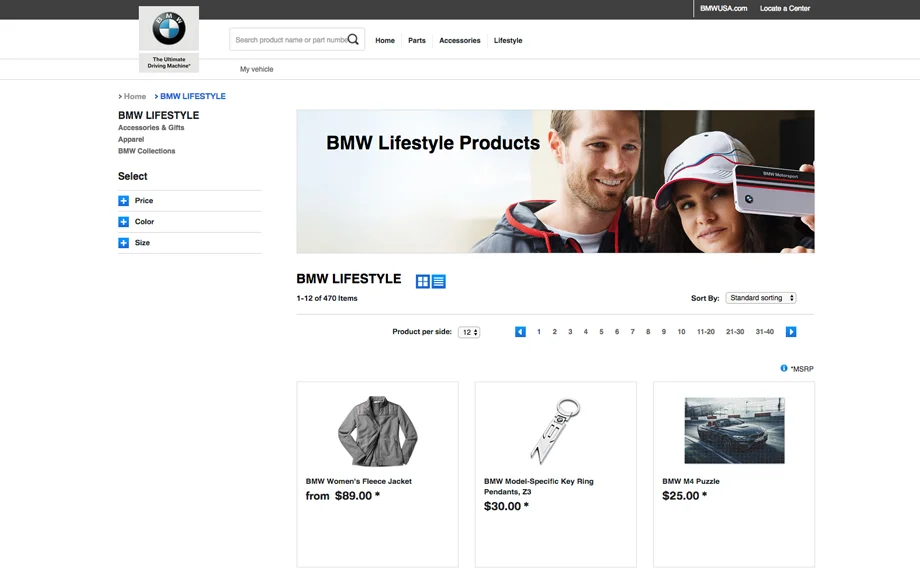Open Key Ring Pendant Z3 thumbnail
The width and height of the screenshot is (920, 573).
[x=556, y=431]
